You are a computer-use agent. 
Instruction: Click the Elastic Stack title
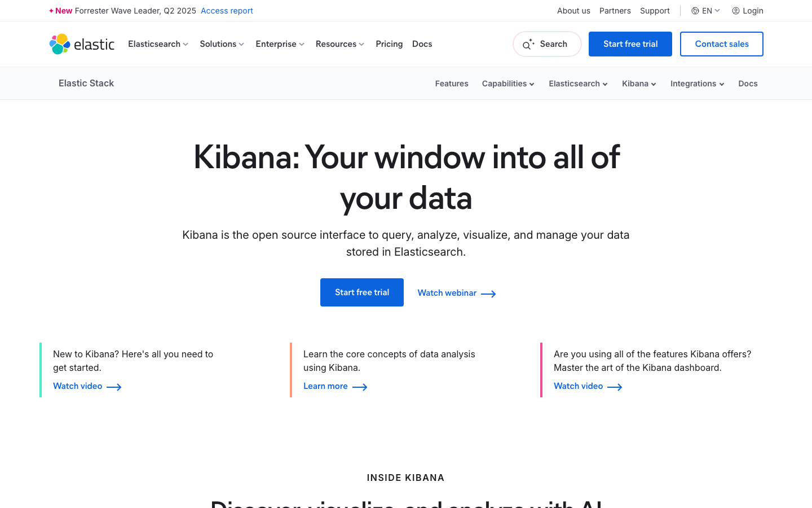[86, 83]
